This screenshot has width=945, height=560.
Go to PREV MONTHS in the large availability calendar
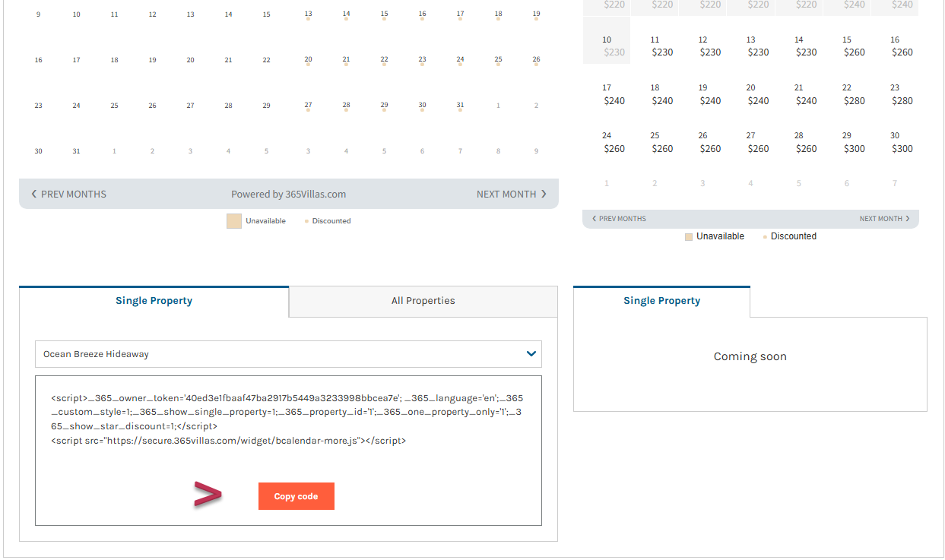(x=68, y=194)
